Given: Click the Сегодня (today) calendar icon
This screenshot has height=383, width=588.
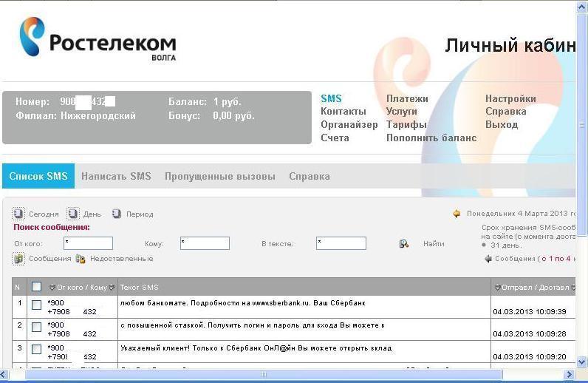Looking at the screenshot, I should point(18,214).
